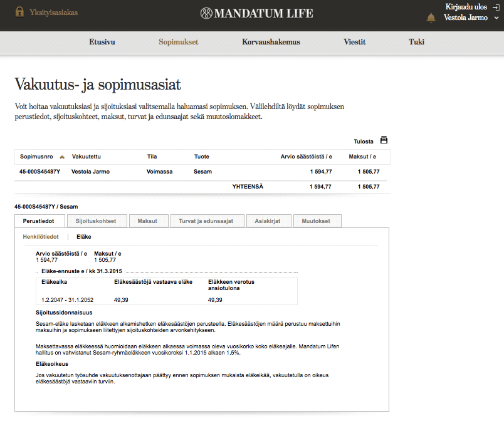Click the Vestola Jarmo user name in header
The width and height of the screenshot is (504, 426).
[465, 18]
